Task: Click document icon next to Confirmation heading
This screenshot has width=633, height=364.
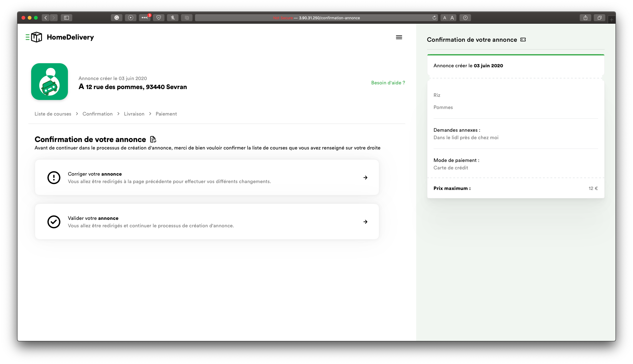Action: (153, 139)
